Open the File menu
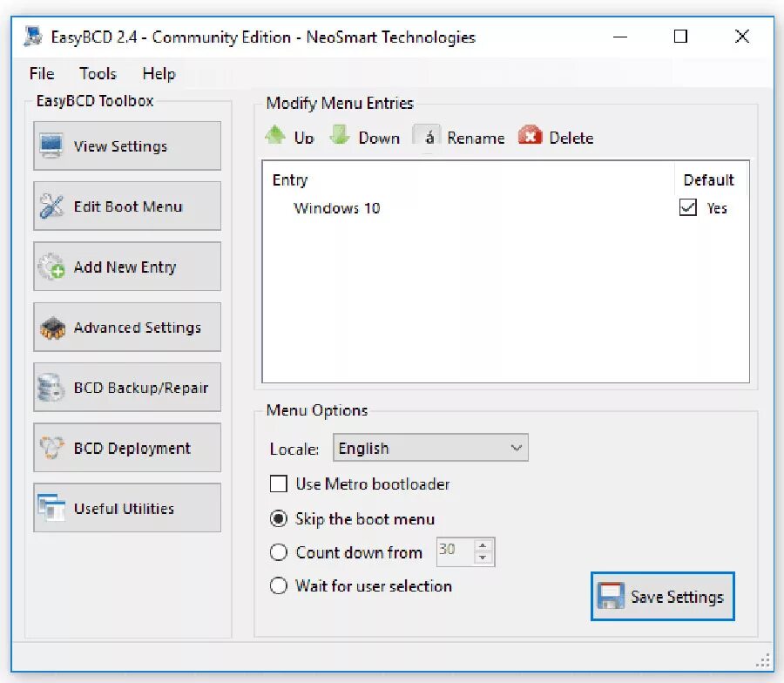 pos(42,74)
